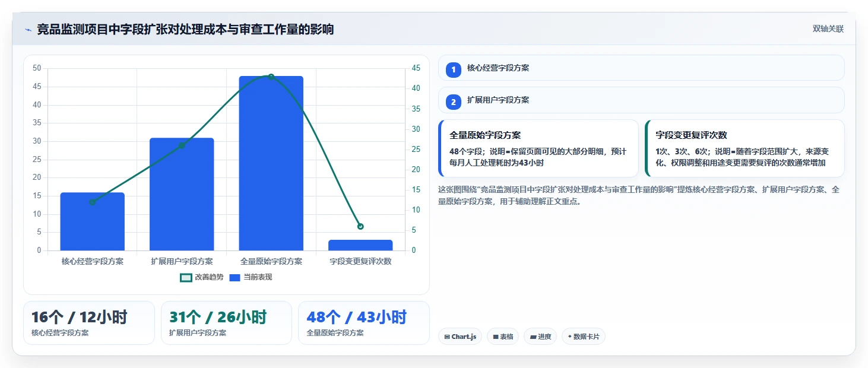Click the line point above 字段变更复评次数
This screenshot has width=868, height=368.
click(x=360, y=226)
